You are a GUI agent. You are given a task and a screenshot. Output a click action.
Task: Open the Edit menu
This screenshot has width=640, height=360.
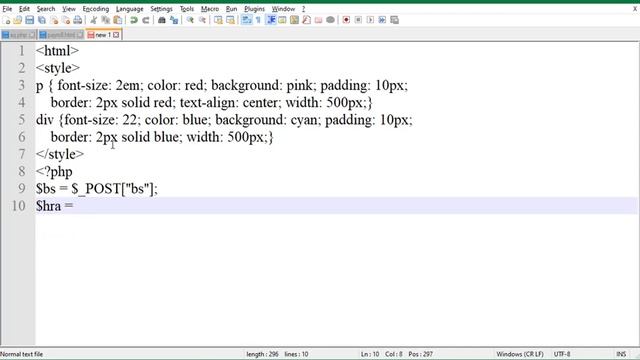tap(24, 9)
